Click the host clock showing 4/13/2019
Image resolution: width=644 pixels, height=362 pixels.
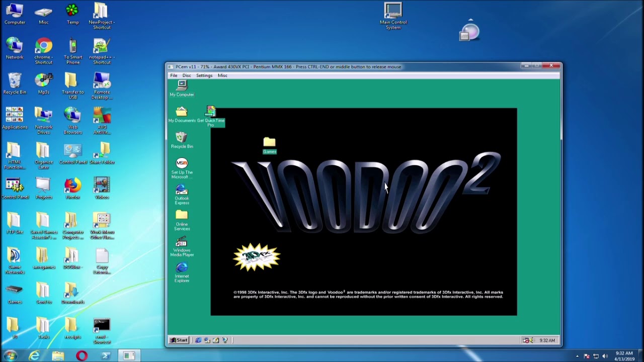click(x=624, y=356)
